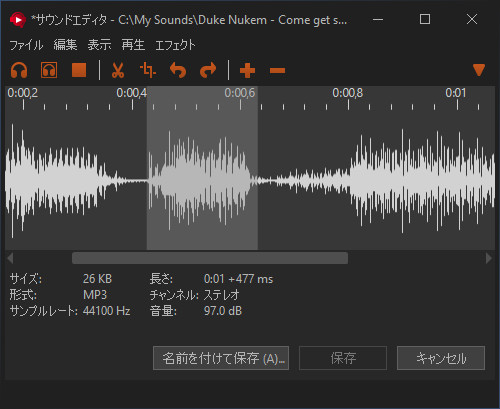Open the エフェクト menu
500x409 pixels.
175,45
